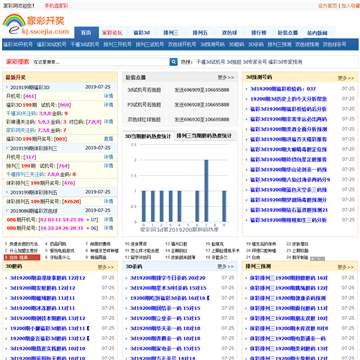Expand the 2019199期体彩排列五 row arrow

tap(7, 192)
